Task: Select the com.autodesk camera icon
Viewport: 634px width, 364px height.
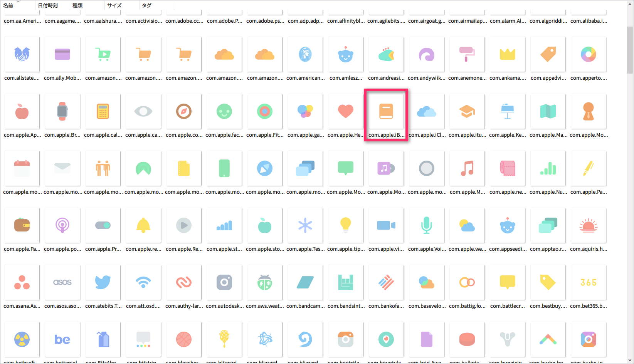Action: pos(224,282)
